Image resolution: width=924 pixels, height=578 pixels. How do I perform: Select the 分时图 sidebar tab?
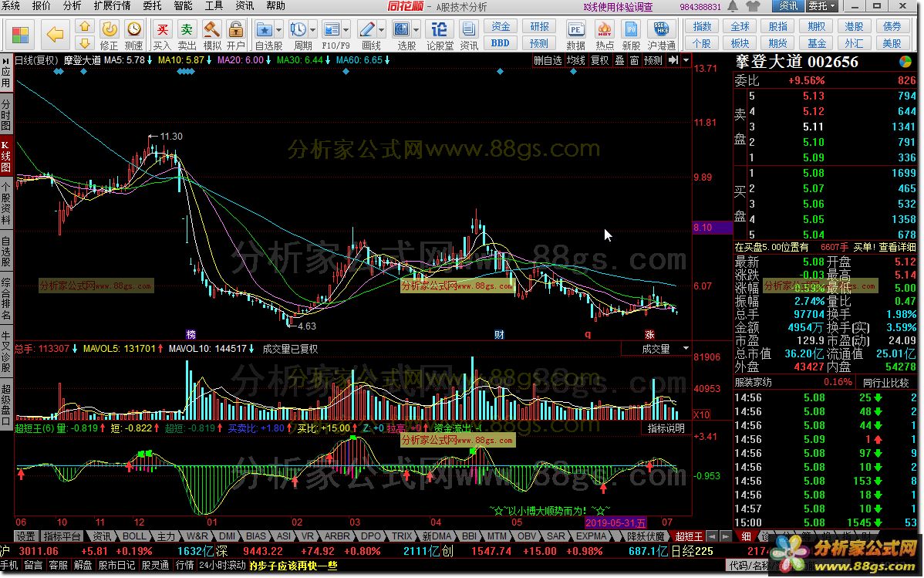(6, 115)
